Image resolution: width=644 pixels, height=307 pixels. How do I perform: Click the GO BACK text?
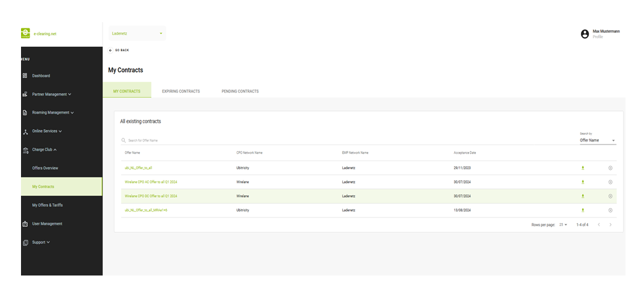point(122,50)
